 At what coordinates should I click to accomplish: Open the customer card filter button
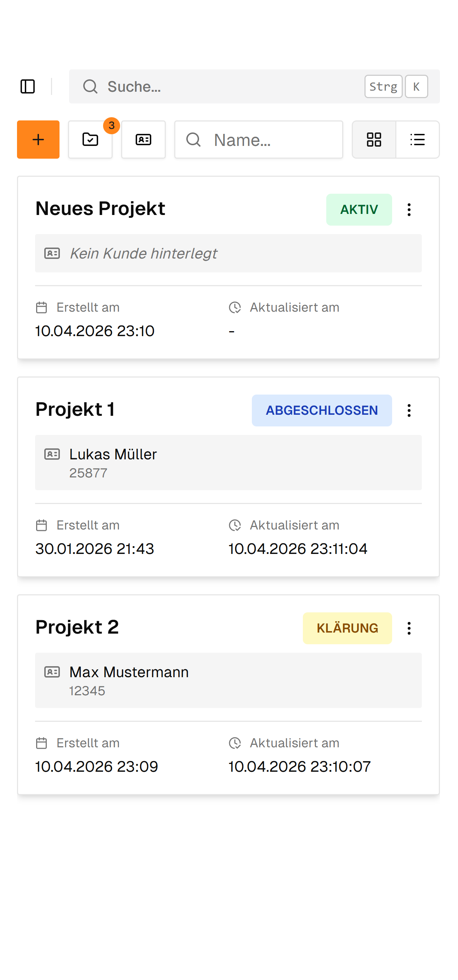[143, 140]
